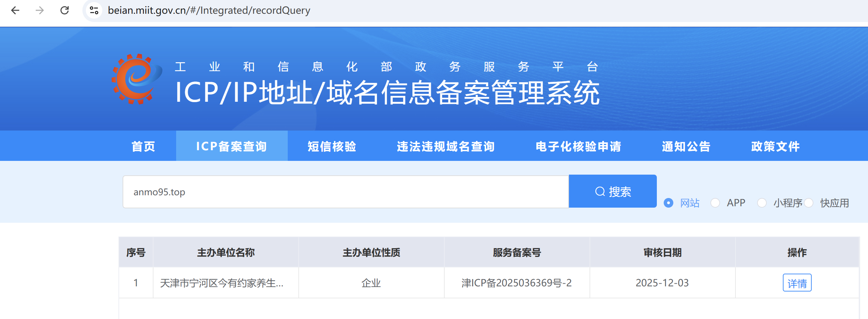Click the 企业 cell
Image resolution: width=868 pixels, height=319 pixels.
click(x=371, y=283)
